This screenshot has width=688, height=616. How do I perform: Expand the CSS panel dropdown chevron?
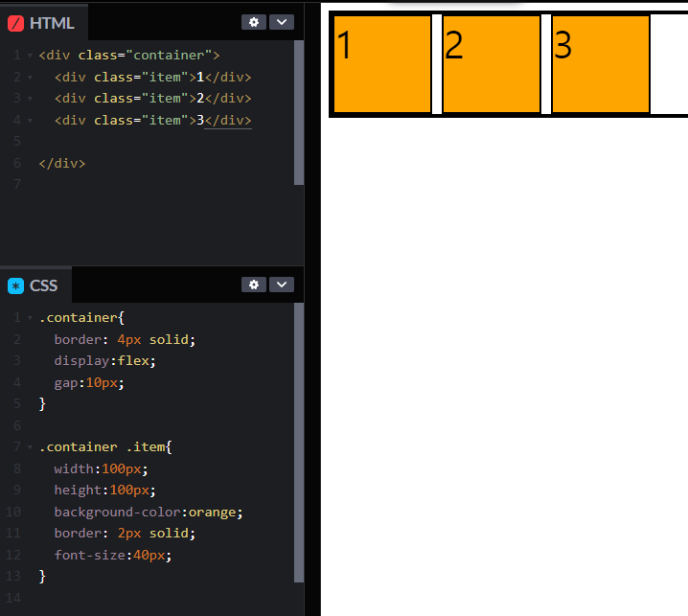[282, 285]
